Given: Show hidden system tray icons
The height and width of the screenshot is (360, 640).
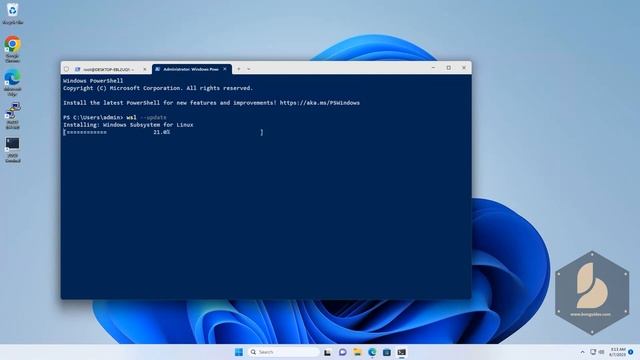Looking at the screenshot, I should [x=582, y=352].
